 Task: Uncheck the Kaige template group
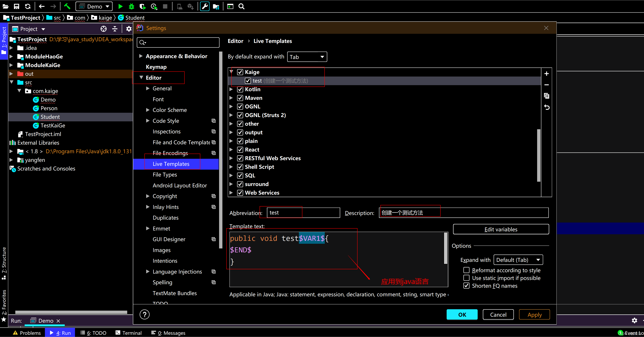240,72
